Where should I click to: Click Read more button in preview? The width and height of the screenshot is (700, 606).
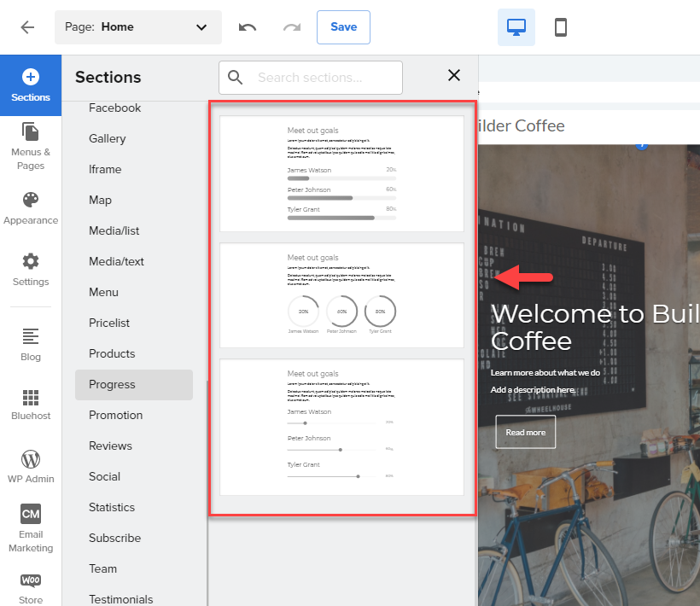(x=526, y=432)
